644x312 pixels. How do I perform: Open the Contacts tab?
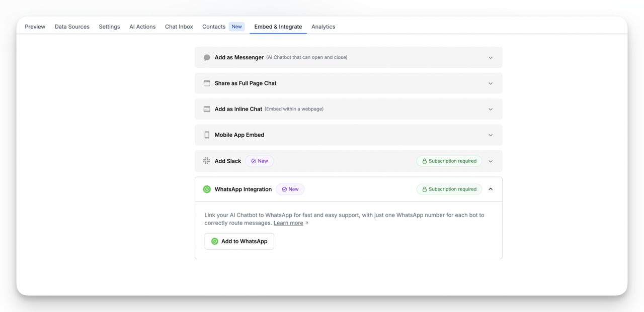214,27
